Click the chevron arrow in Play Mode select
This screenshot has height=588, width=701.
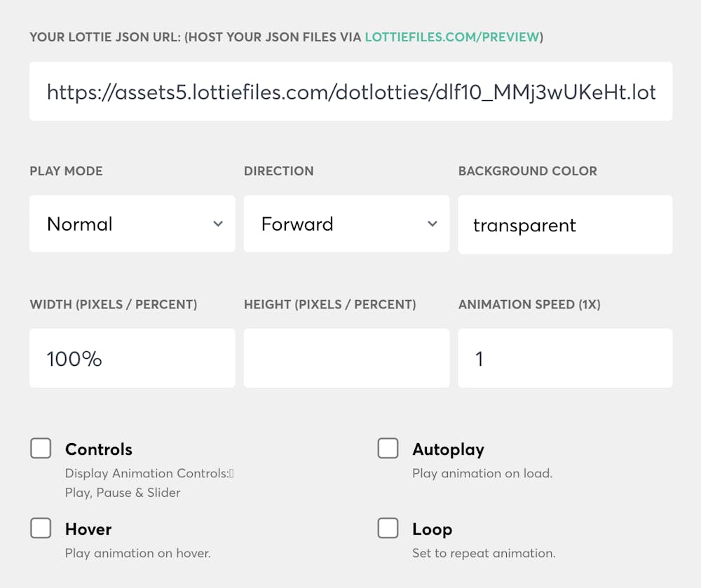[218, 224]
